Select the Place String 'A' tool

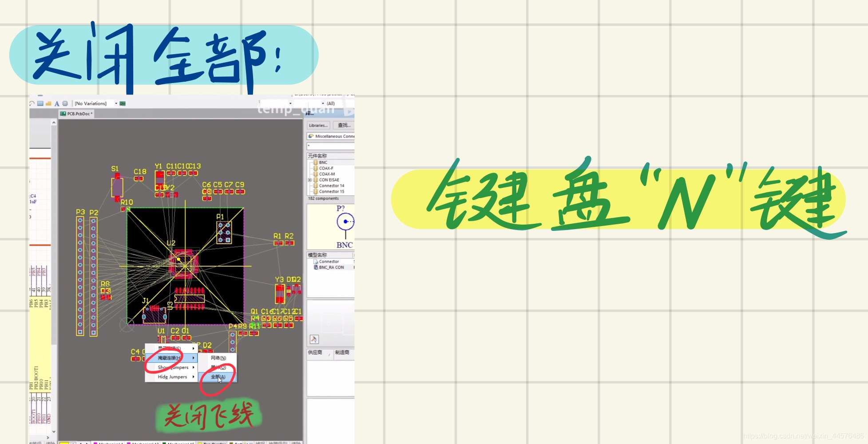tap(57, 103)
